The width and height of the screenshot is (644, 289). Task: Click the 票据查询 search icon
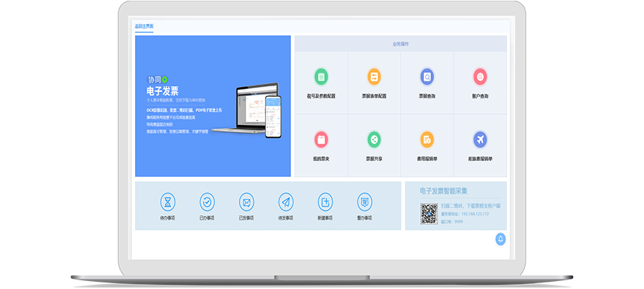tap(427, 77)
